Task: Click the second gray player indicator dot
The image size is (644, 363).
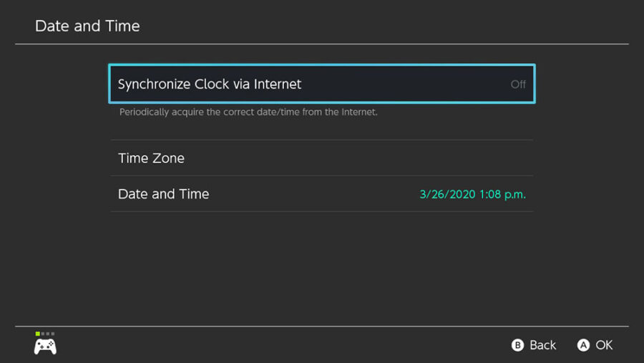Action: pos(43,334)
